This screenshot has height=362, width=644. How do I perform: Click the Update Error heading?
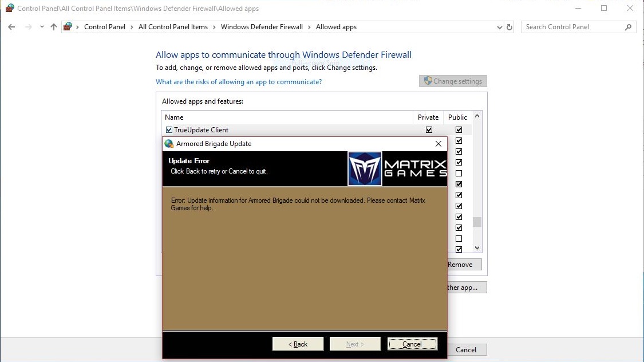[189, 160]
